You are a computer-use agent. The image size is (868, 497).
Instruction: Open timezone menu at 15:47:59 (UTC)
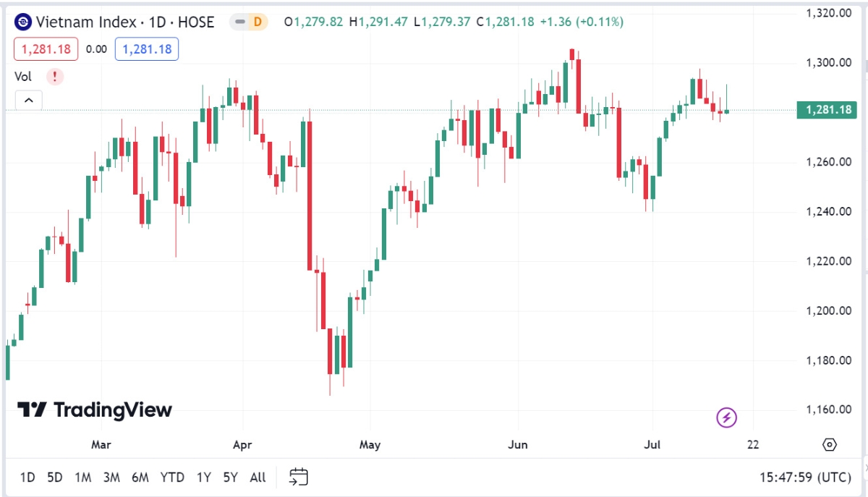tap(804, 477)
